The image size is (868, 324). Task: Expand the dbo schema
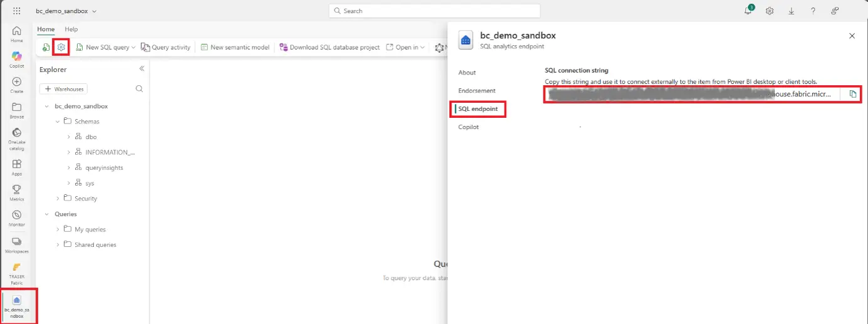tap(68, 137)
